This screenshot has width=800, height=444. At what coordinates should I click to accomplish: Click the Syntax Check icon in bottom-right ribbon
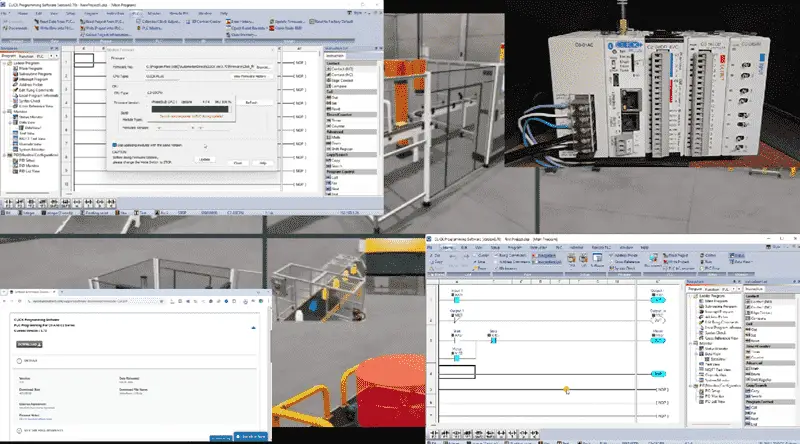tap(612, 268)
